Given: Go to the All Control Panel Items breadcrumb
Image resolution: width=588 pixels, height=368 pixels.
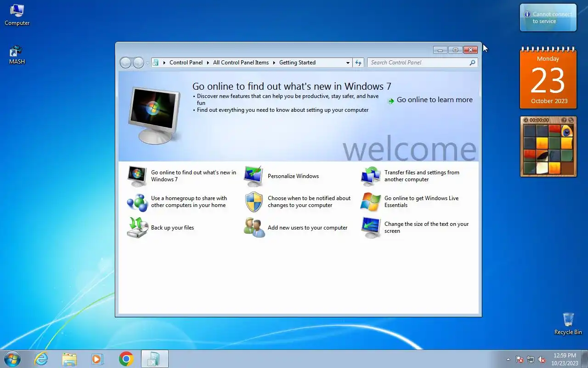Looking at the screenshot, I should [241, 63].
